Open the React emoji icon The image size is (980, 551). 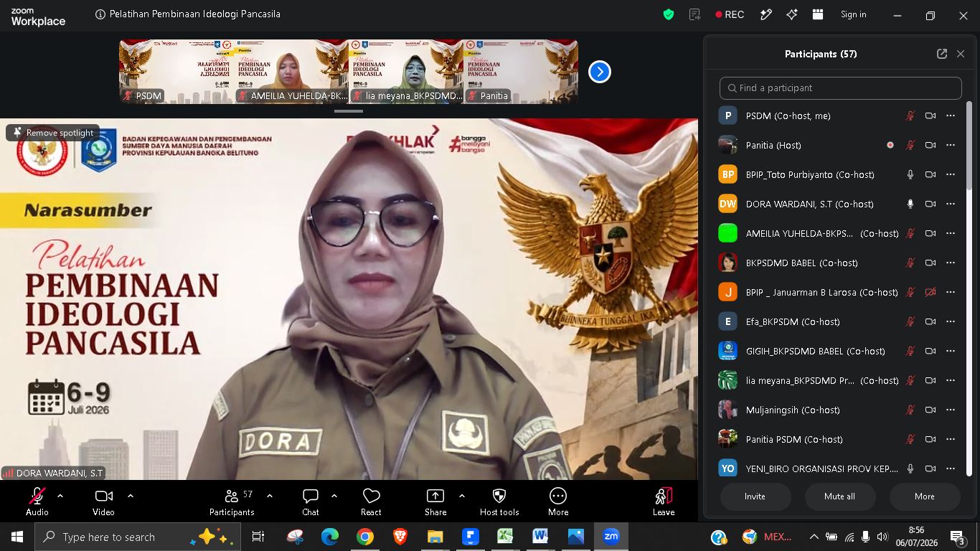tap(371, 496)
